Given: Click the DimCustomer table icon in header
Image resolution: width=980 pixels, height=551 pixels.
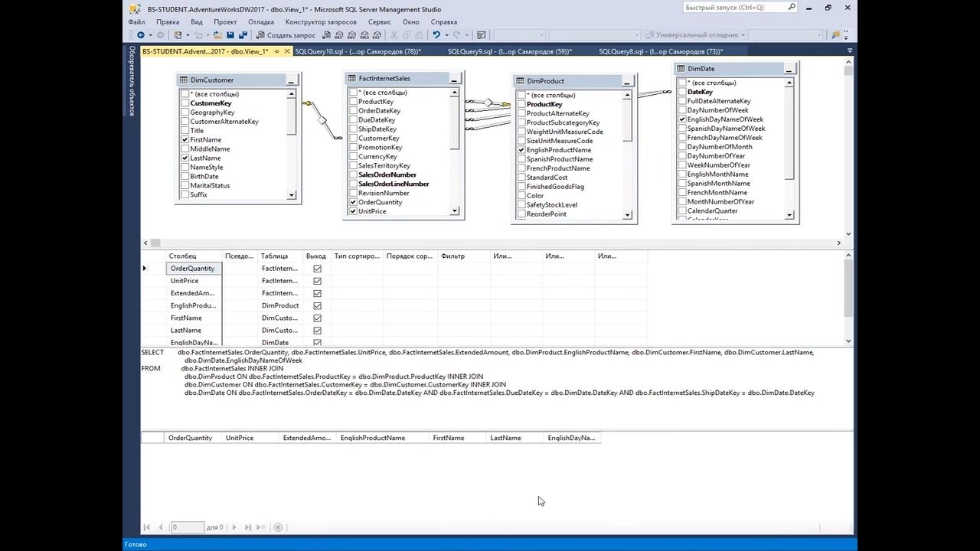Looking at the screenshot, I should (x=184, y=80).
